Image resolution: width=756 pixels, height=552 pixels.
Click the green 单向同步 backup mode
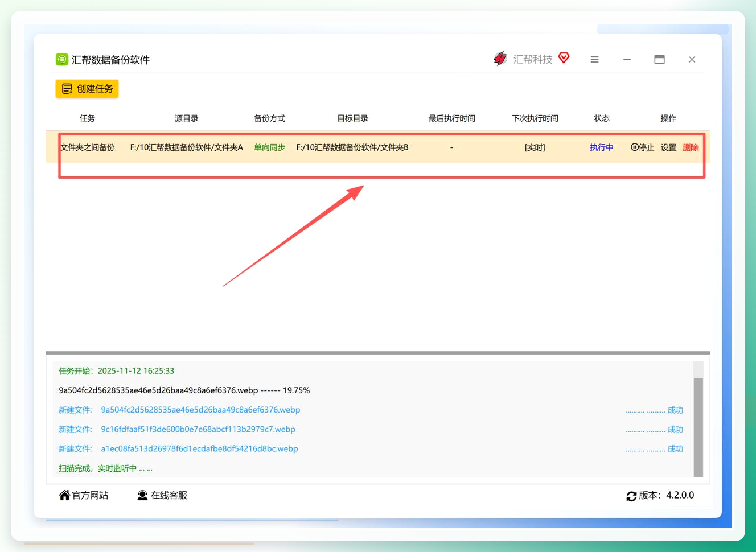269,147
